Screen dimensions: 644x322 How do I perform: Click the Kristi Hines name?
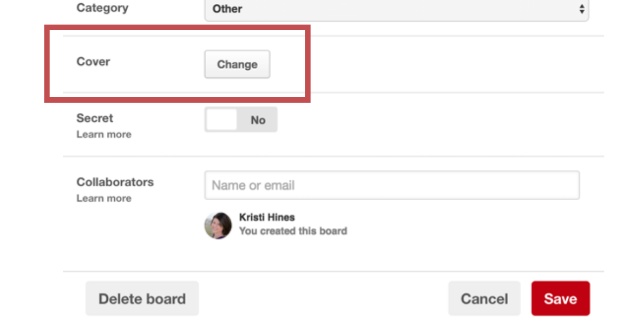pyautogui.click(x=267, y=217)
